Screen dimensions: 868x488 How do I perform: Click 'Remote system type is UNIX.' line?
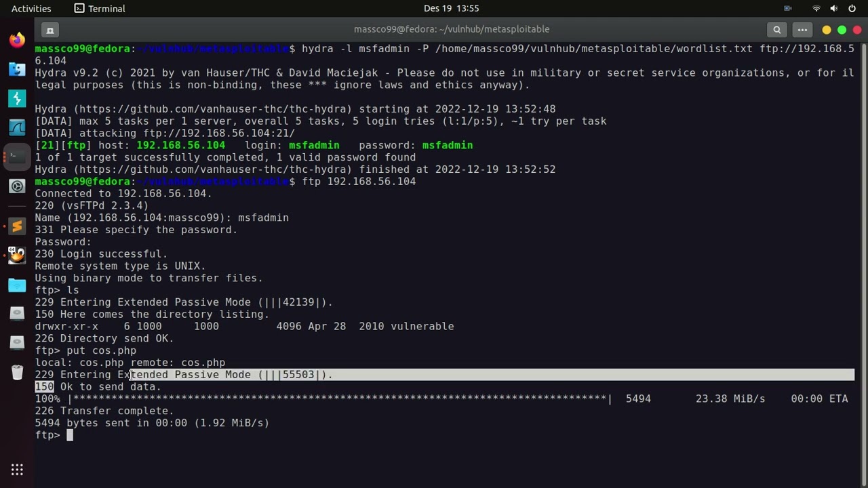120,266
